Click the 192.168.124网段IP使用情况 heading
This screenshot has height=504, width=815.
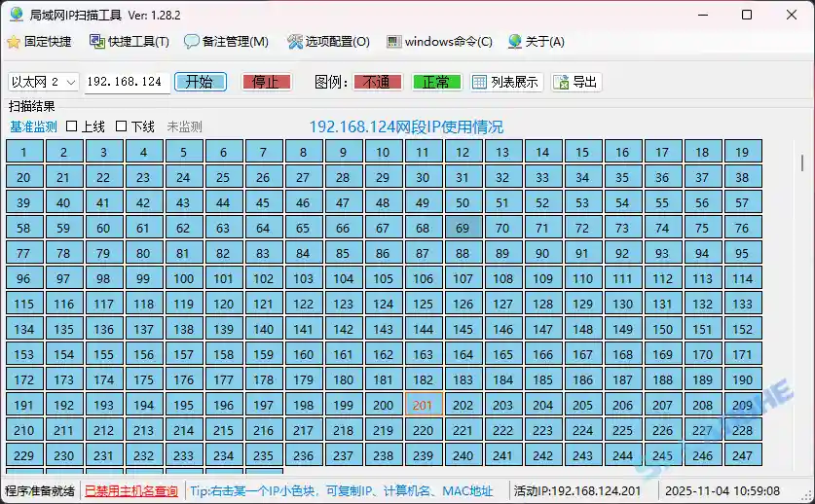tap(406, 126)
